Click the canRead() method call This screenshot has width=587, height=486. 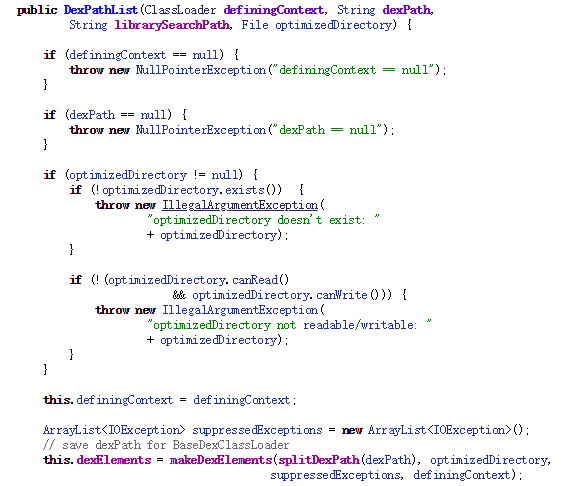tap(261, 280)
